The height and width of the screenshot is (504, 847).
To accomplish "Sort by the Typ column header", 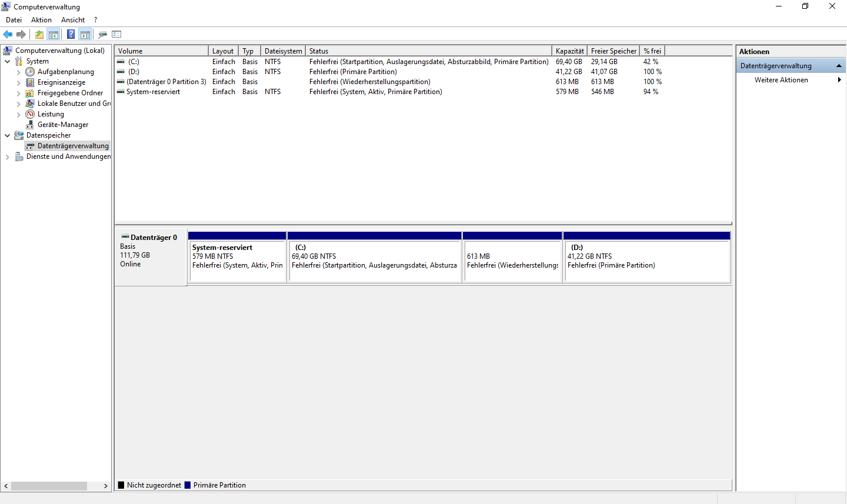I will coord(249,51).
